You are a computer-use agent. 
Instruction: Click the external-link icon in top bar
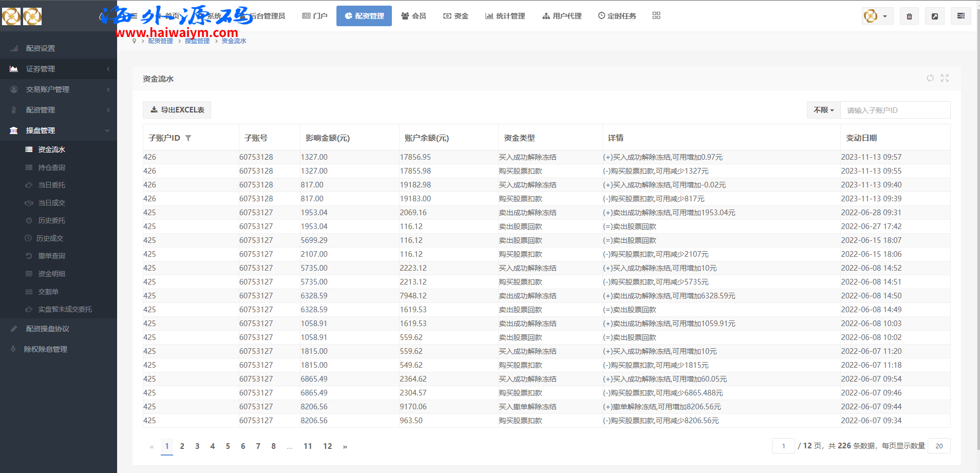(x=935, y=16)
